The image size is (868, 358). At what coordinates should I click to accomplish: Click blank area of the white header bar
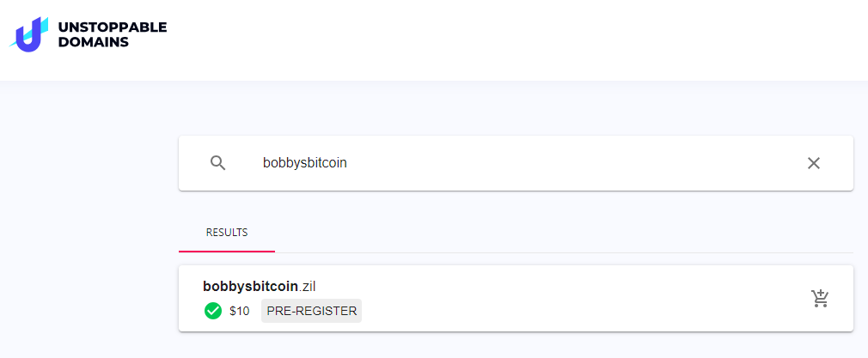point(516,39)
